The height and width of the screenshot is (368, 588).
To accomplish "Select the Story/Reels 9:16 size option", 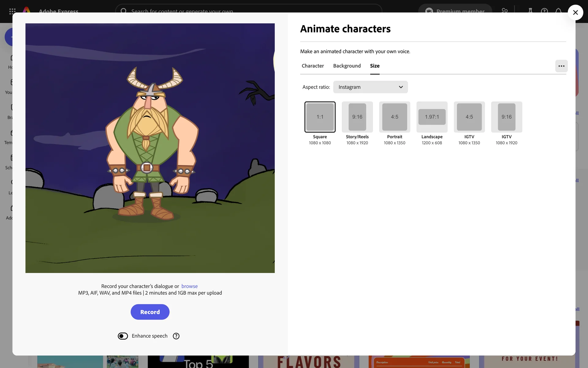I will (x=357, y=117).
